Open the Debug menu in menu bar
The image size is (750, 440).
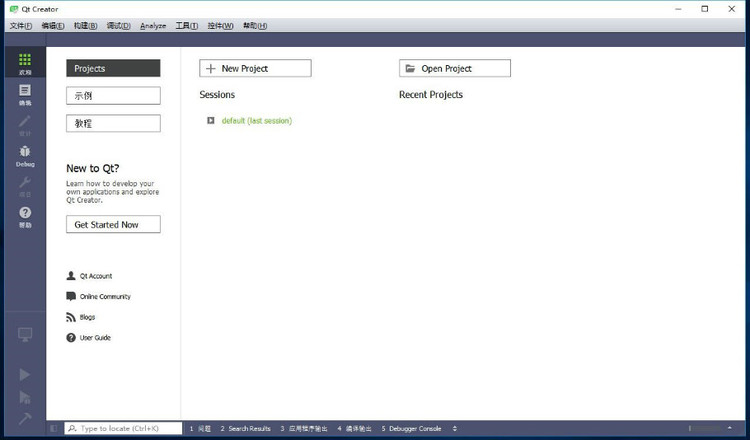pyautogui.click(x=118, y=26)
